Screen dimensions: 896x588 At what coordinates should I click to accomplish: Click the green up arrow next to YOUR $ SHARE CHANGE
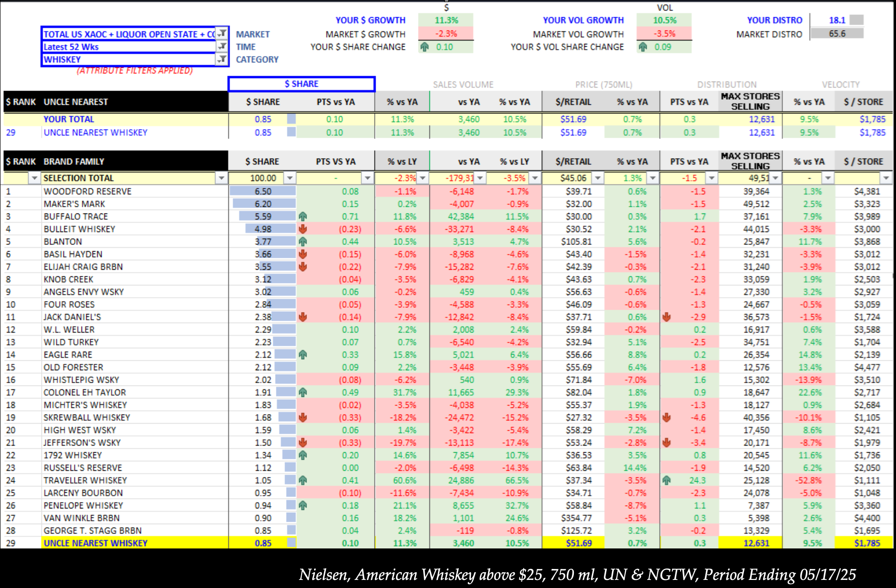[424, 47]
